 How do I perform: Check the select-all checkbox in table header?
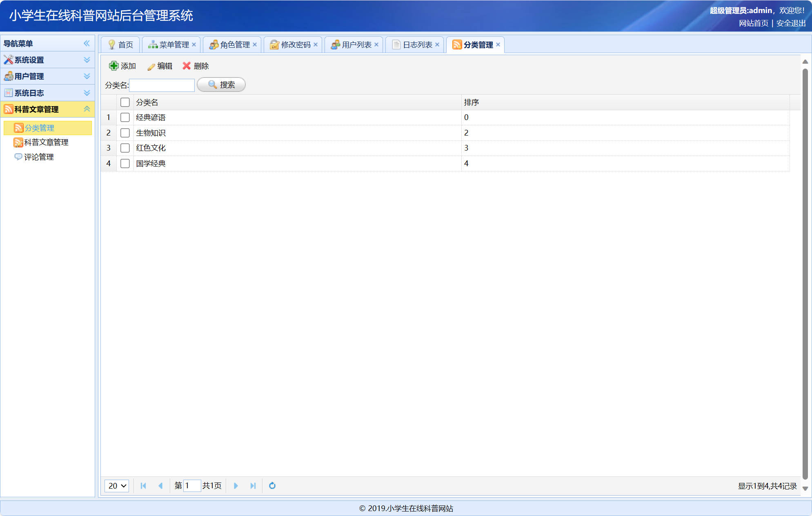pyautogui.click(x=125, y=102)
